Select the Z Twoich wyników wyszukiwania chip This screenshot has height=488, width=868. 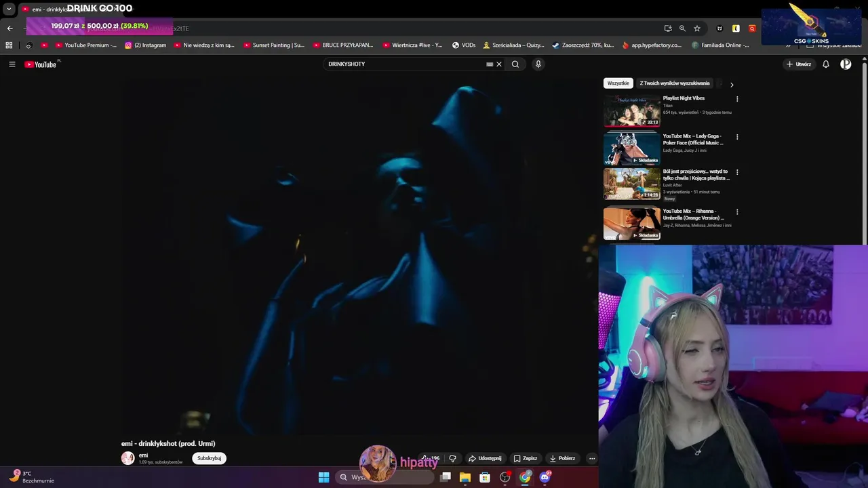(x=675, y=83)
